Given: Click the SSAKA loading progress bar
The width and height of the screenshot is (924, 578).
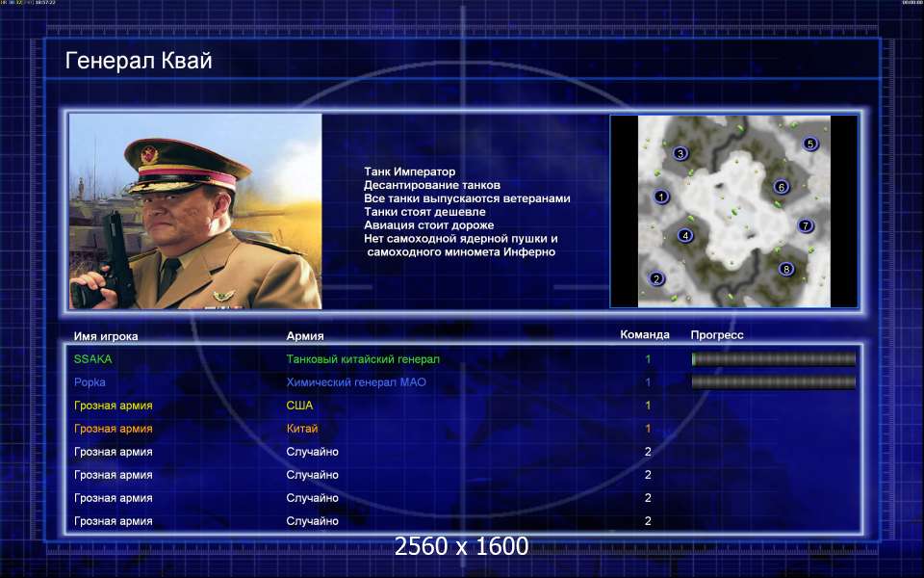Looking at the screenshot, I should pos(774,358).
